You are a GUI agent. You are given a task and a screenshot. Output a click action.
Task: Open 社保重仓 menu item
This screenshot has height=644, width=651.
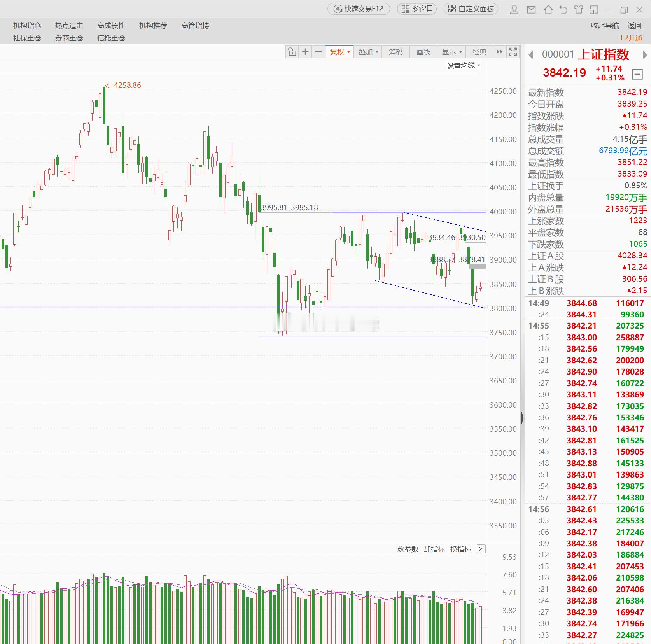[x=27, y=38]
